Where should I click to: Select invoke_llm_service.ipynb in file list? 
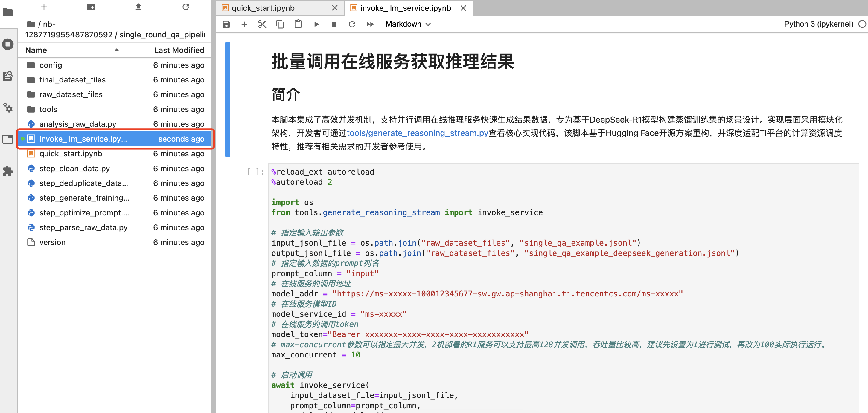click(x=115, y=139)
